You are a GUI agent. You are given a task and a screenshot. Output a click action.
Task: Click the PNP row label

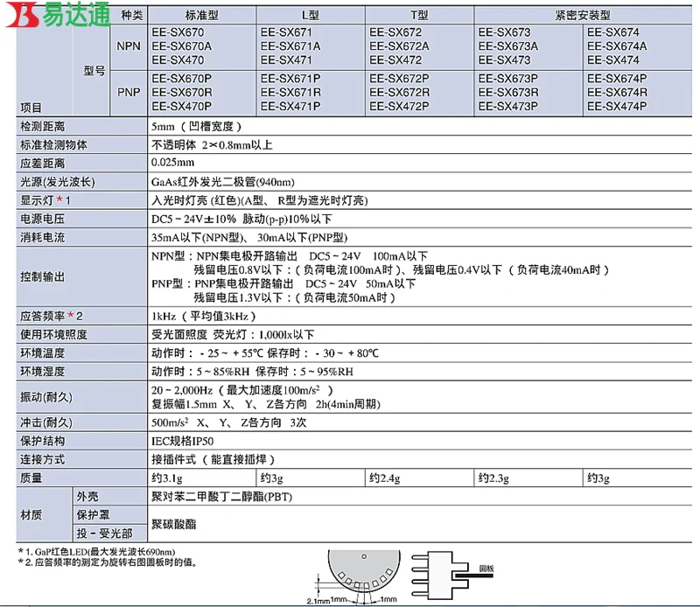click(129, 92)
